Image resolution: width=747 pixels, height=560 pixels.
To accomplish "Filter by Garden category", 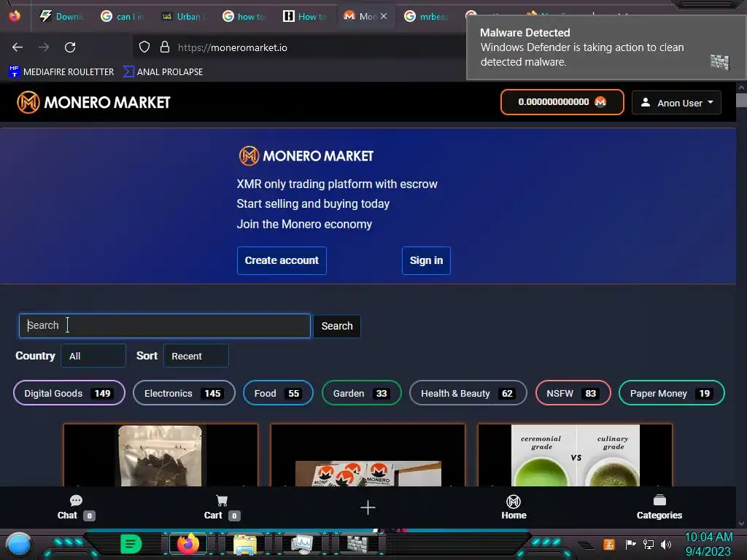I will pyautogui.click(x=362, y=393).
